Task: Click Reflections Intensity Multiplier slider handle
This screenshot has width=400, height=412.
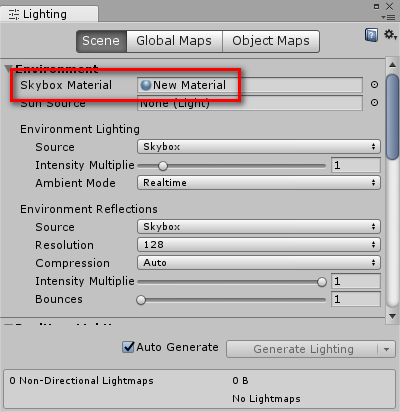Action: pyautogui.click(x=322, y=282)
